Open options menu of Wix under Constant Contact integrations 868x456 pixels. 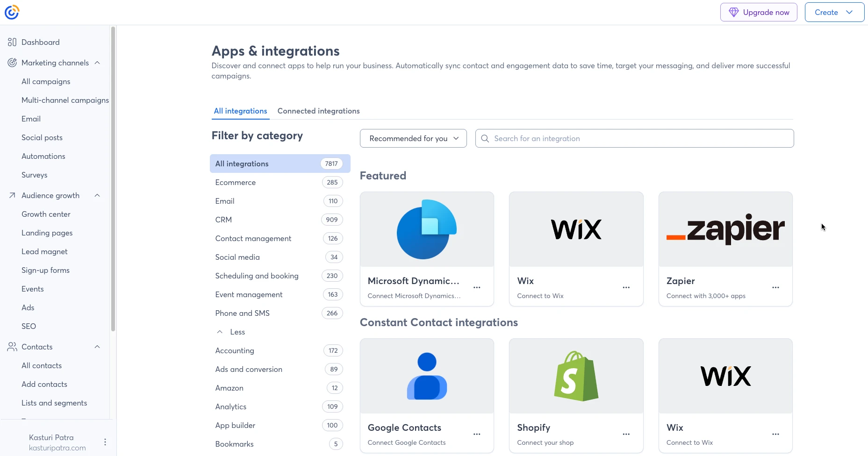pyautogui.click(x=775, y=434)
